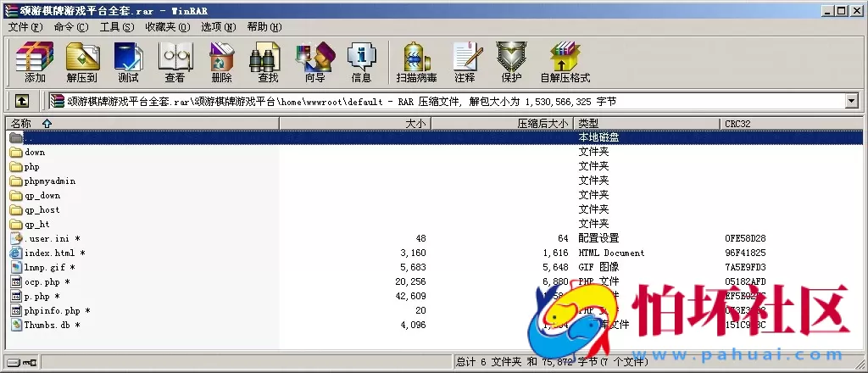Click the size value 20,256
The height and width of the screenshot is (373, 868).
pos(411,281)
